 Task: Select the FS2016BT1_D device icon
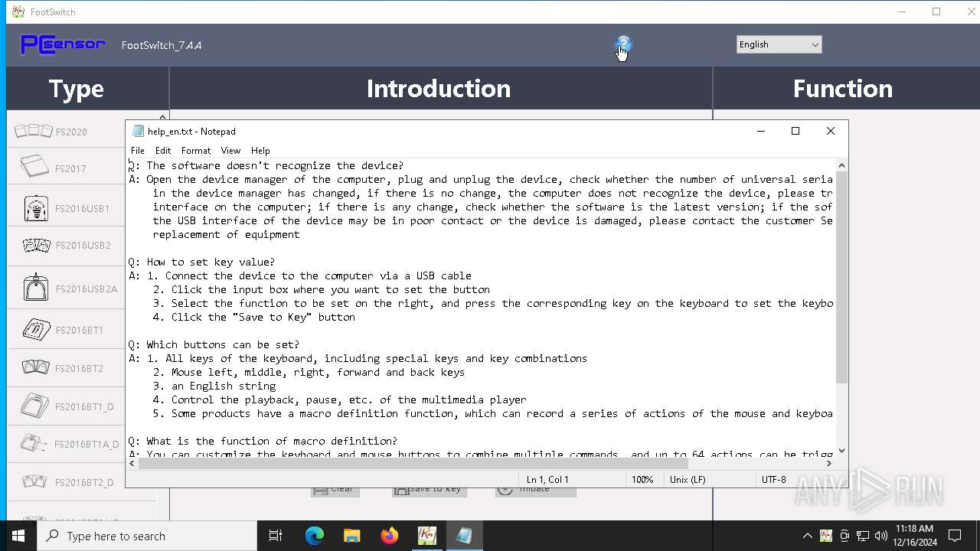(35, 406)
